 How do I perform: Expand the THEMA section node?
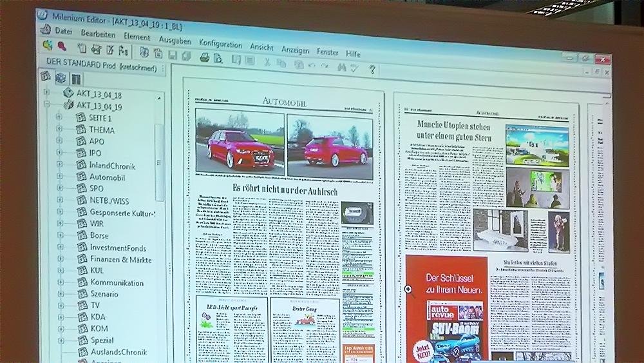point(59,128)
